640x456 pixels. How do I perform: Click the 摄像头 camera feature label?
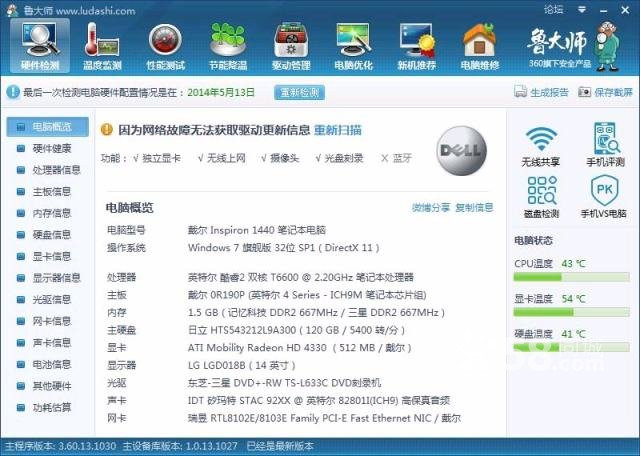point(284,158)
